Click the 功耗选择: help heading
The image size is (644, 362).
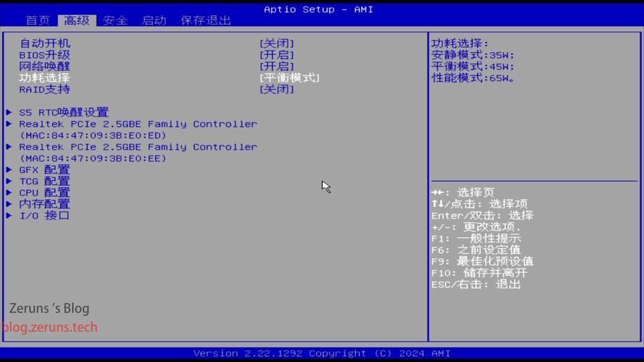point(459,43)
